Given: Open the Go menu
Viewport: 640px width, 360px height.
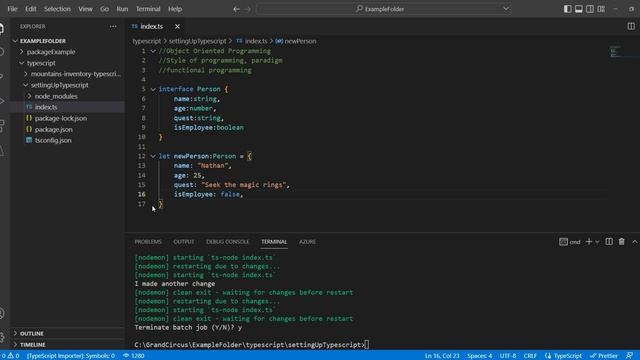Looking at the screenshot, I should 104,9.
